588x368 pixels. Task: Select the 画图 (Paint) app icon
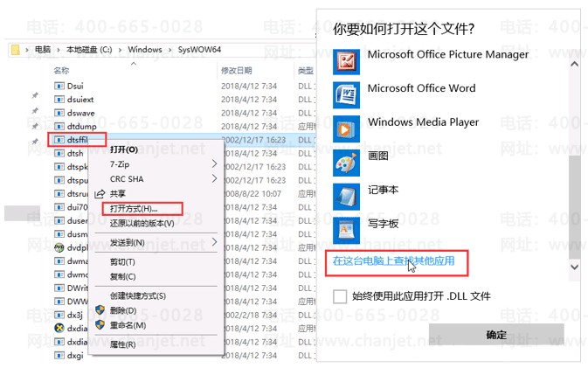click(x=346, y=163)
